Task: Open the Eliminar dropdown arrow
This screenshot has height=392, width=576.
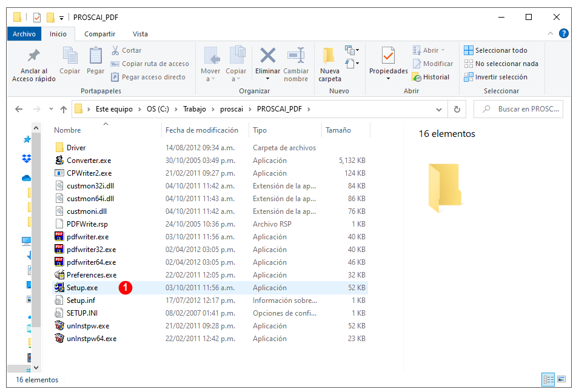Action: pos(268,79)
